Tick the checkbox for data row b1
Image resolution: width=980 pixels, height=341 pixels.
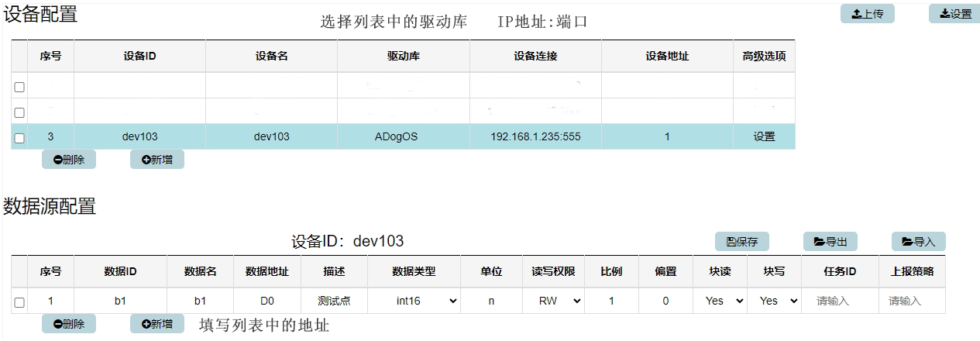click(19, 301)
